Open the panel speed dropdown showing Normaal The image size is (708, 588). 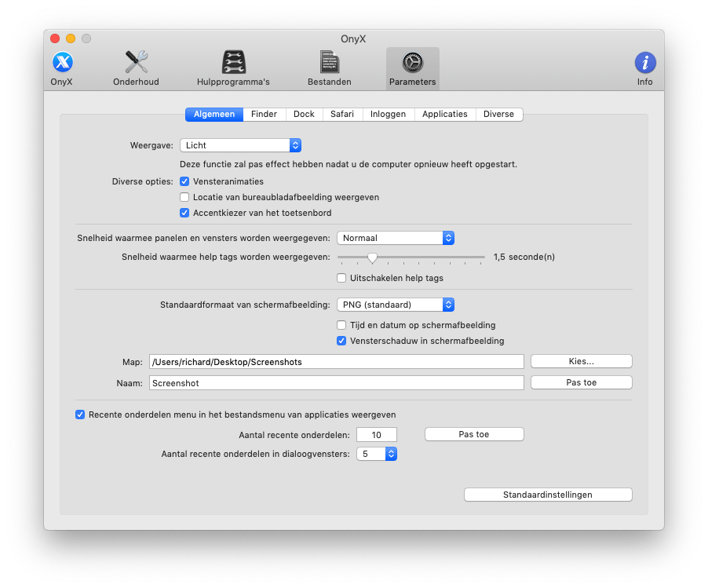click(395, 238)
